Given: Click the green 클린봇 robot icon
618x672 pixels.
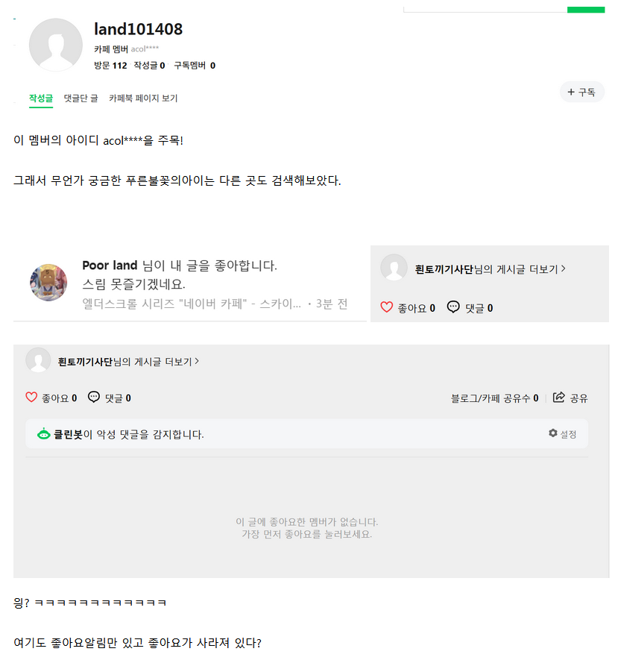Looking at the screenshot, I should pos(44,434).
